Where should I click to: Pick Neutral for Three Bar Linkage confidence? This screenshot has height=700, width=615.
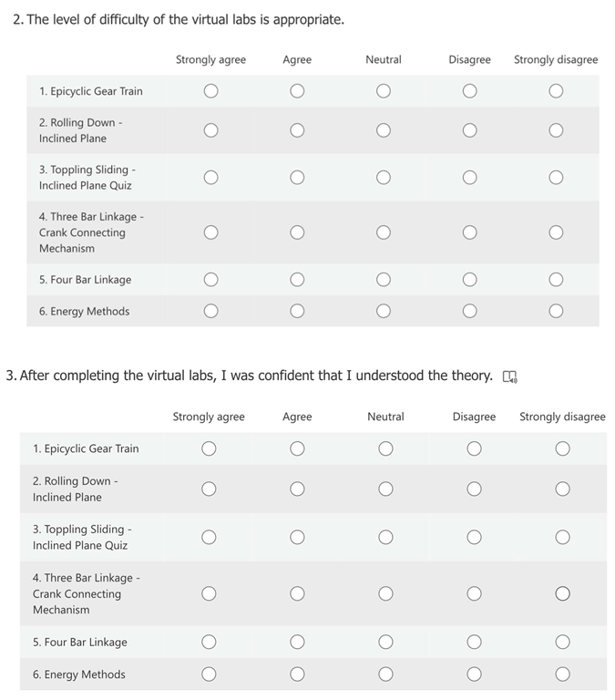click(x=385, y=594)
